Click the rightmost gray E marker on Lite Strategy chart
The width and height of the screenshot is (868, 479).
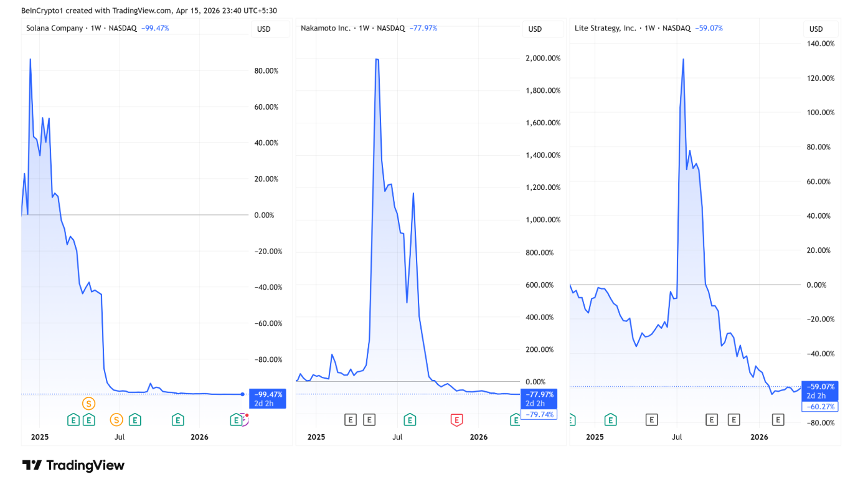coord(778,420)
